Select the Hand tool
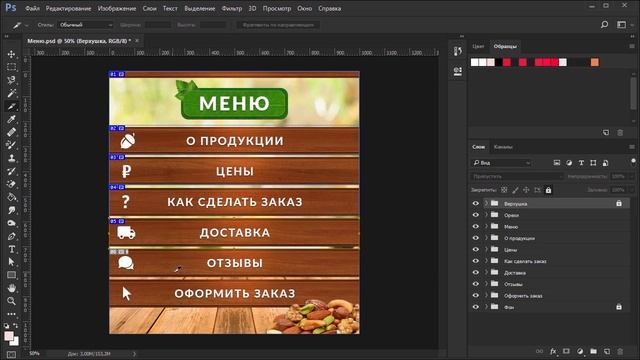 click(11, 288)
